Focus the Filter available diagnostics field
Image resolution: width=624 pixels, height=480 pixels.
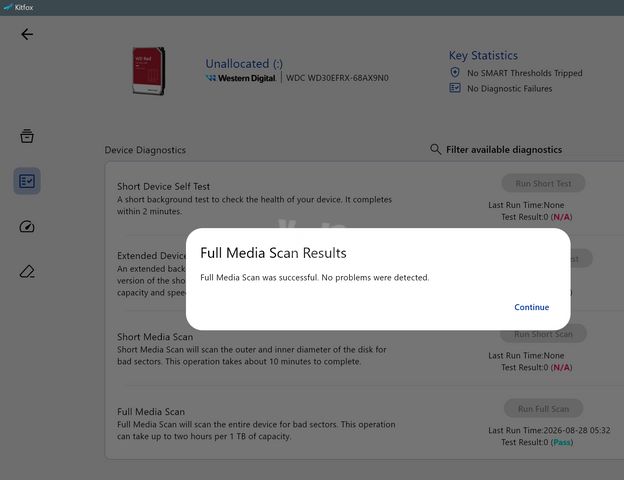(504, 150)
